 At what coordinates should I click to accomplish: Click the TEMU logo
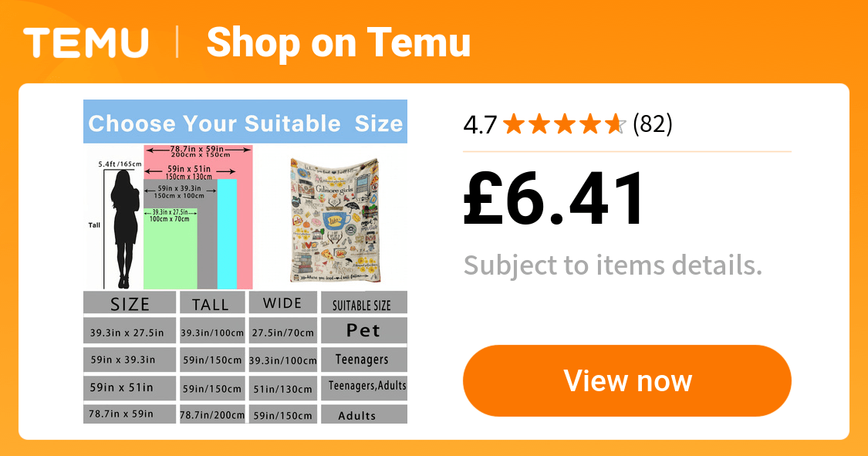click(x=86, y=42)
